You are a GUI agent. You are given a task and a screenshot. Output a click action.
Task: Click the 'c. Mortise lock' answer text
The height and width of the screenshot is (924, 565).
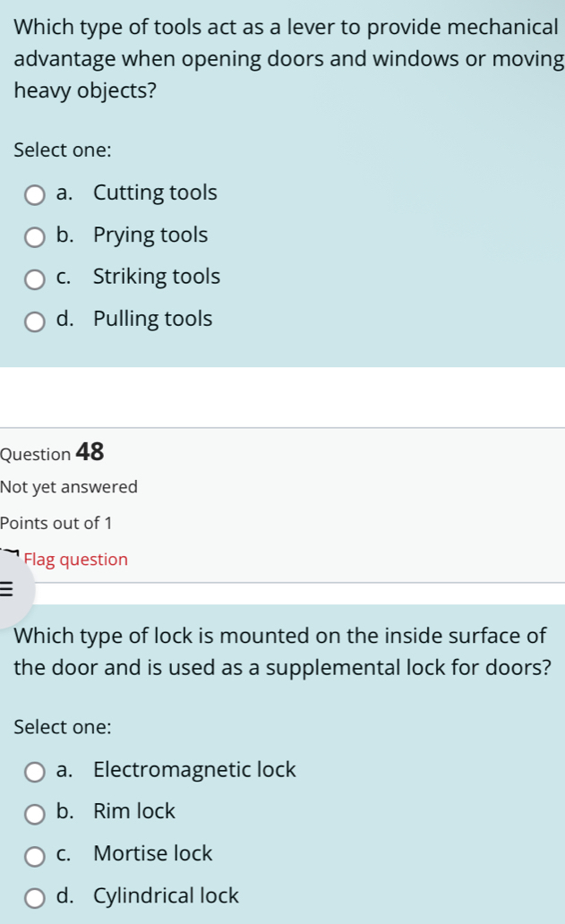pyautogui.click(x=134, y=853)
